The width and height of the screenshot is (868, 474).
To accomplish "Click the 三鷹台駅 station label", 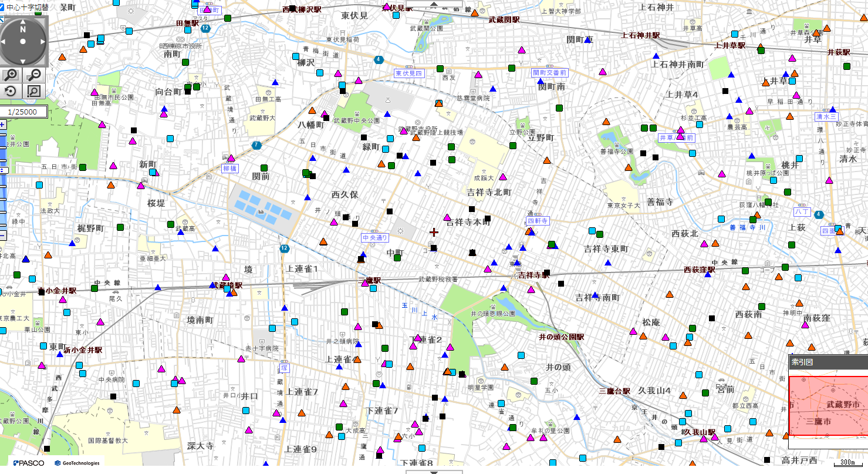I will coord(614,391).
